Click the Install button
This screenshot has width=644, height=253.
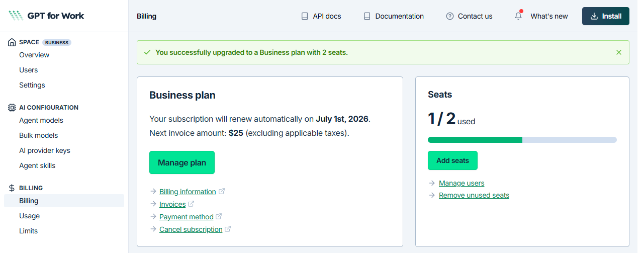[x=606, y=16]
